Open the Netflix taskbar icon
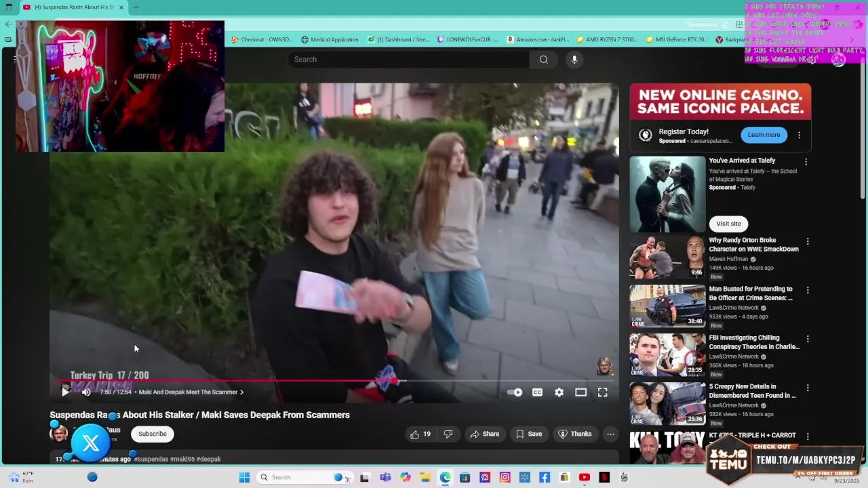 (x=604, y=477)
